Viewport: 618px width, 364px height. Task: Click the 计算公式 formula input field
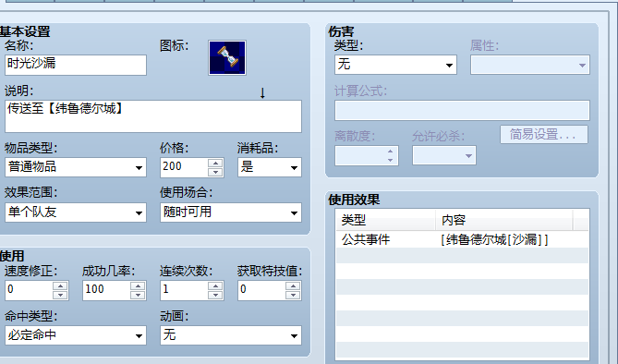(462, 110)
